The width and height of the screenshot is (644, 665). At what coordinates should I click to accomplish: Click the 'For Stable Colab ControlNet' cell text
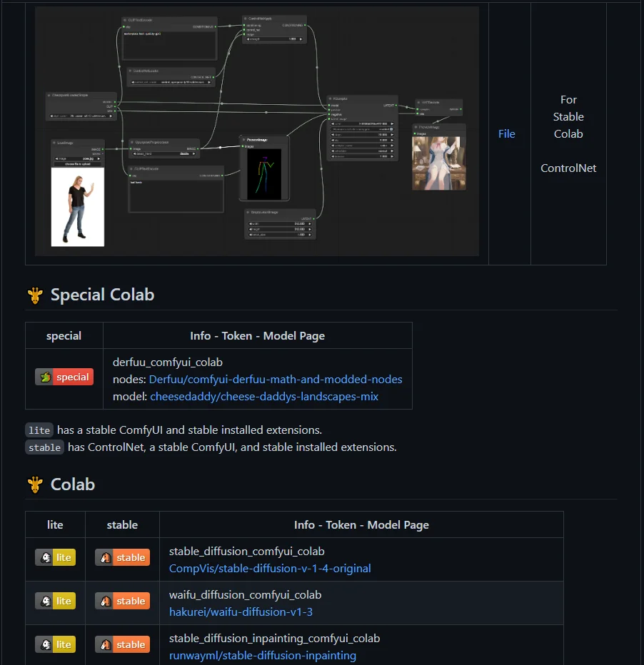tap(568, 134)
